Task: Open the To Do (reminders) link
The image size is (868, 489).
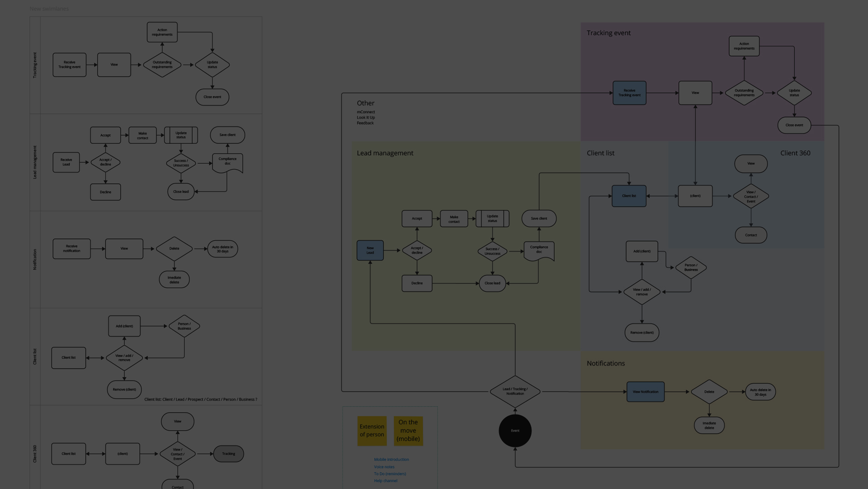Action: (390, 474)
